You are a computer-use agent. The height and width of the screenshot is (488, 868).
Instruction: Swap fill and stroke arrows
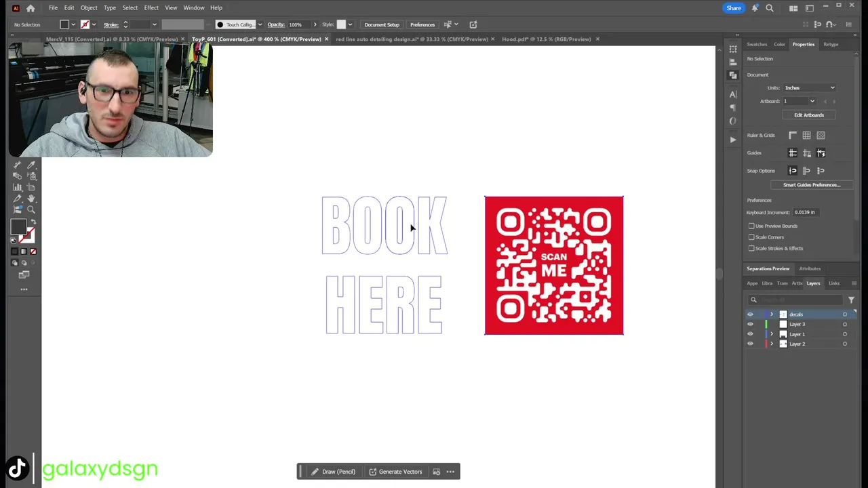33,222
